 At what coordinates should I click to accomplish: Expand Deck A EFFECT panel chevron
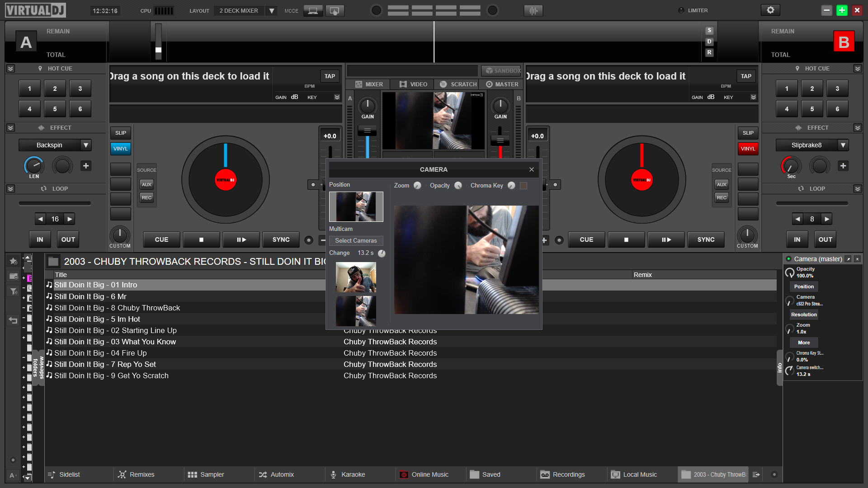[10, 128]
